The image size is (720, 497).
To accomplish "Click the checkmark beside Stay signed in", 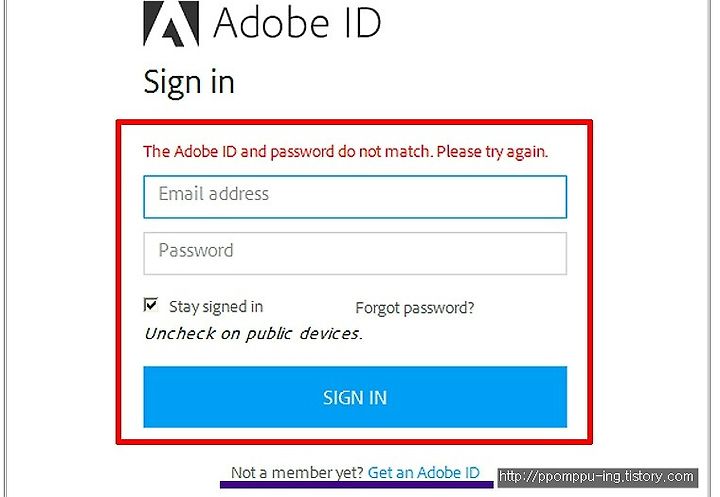I will pyautogui.click(x=151, y=305).
